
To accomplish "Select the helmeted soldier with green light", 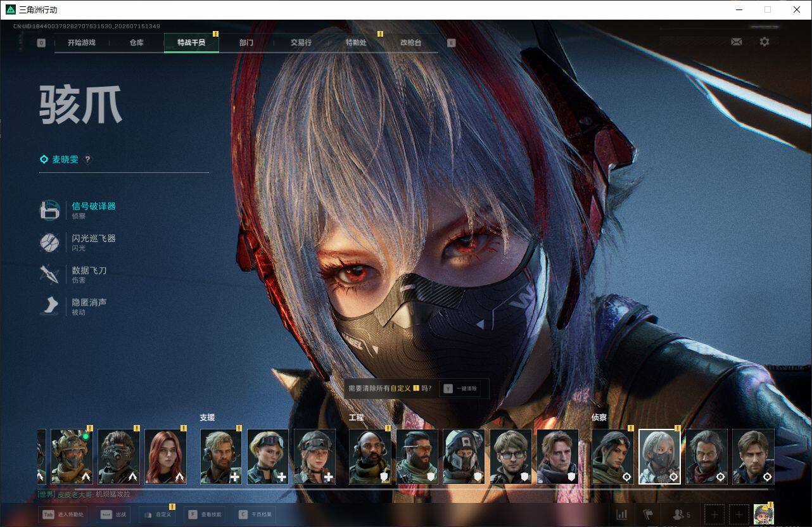I will pos(72,457).
